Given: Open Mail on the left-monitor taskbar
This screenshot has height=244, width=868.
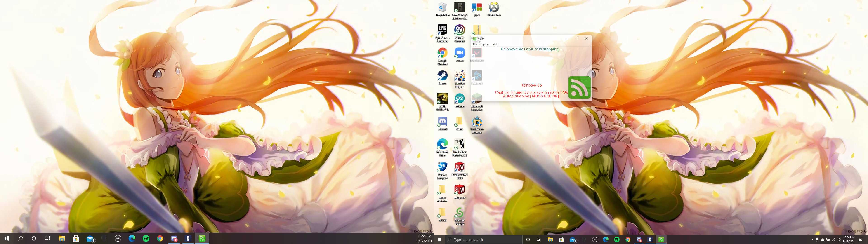Looking at the screenshot, I should pyautogui.click(x=90, y=238).
